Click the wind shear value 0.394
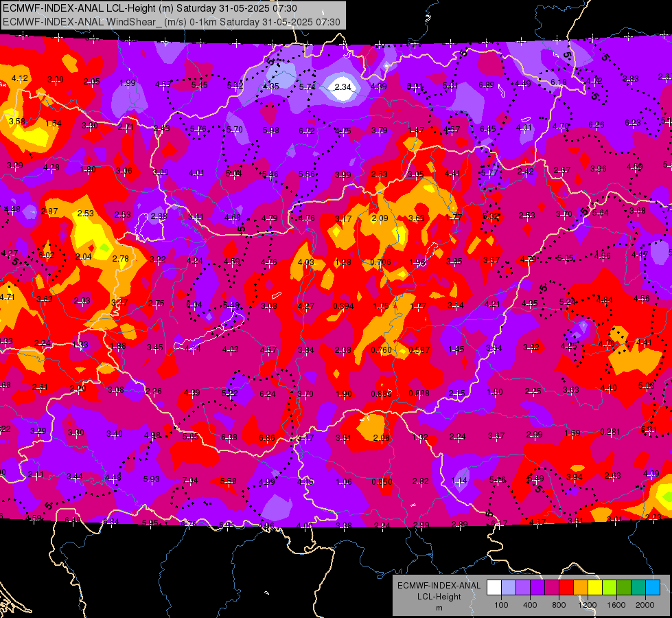The width and height of the screenshot is (672, 618). point(343,306)
